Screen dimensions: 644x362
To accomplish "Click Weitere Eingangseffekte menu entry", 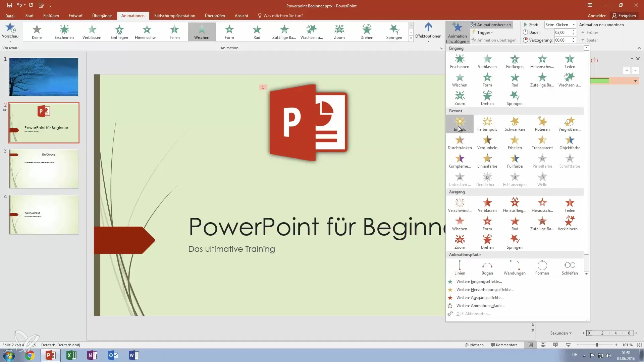I will click(x=479, y=282).
